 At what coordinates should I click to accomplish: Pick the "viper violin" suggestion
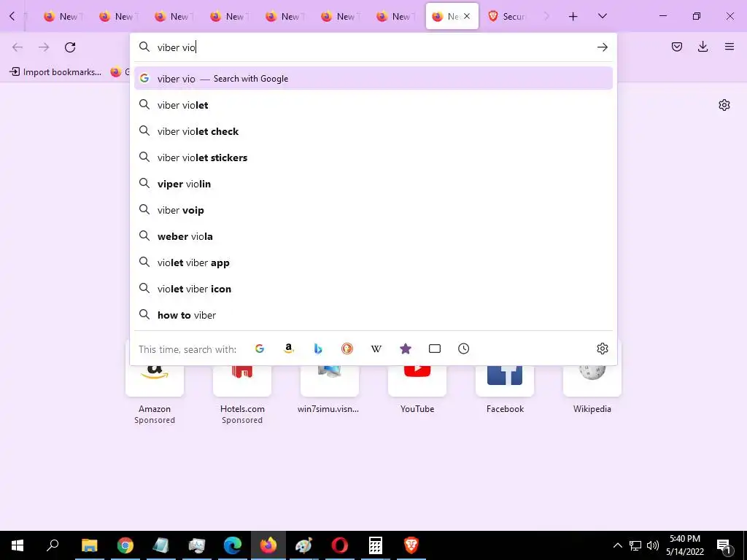[373, 184]
